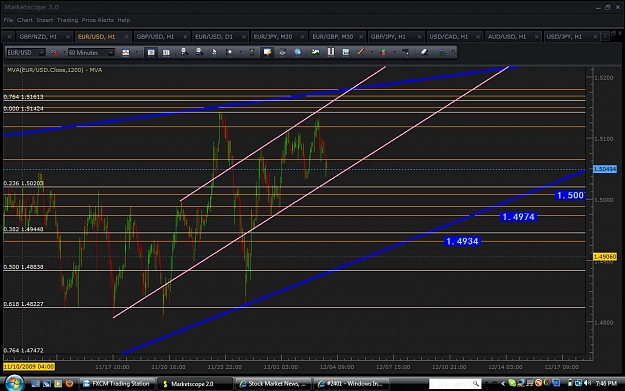The height and width of the screenshot is (391, 625).
Task: Click the 1.50494 current price marker
Action: click(x=605, y=169)
